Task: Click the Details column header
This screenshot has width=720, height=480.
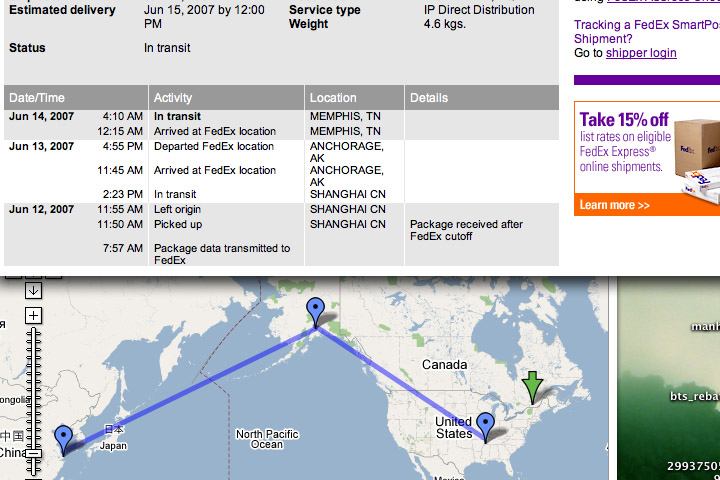Action: (482, 97)
